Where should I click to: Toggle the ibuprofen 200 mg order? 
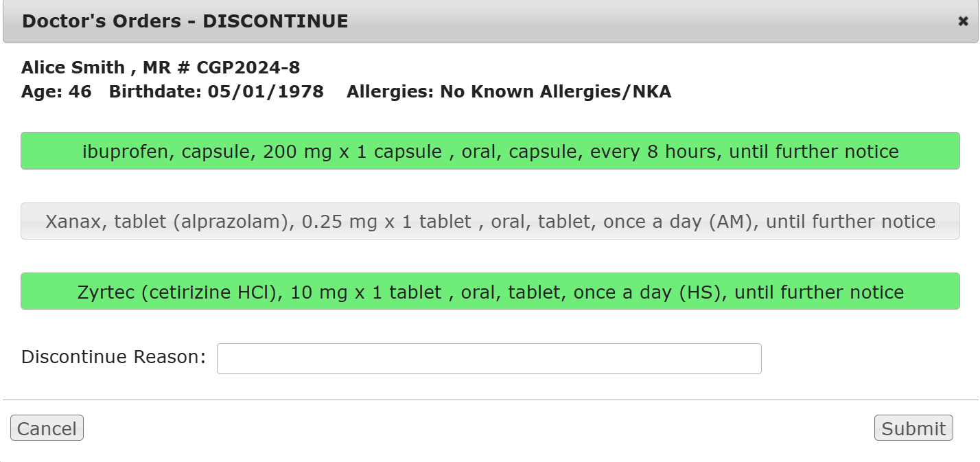(x=490, y=151)
